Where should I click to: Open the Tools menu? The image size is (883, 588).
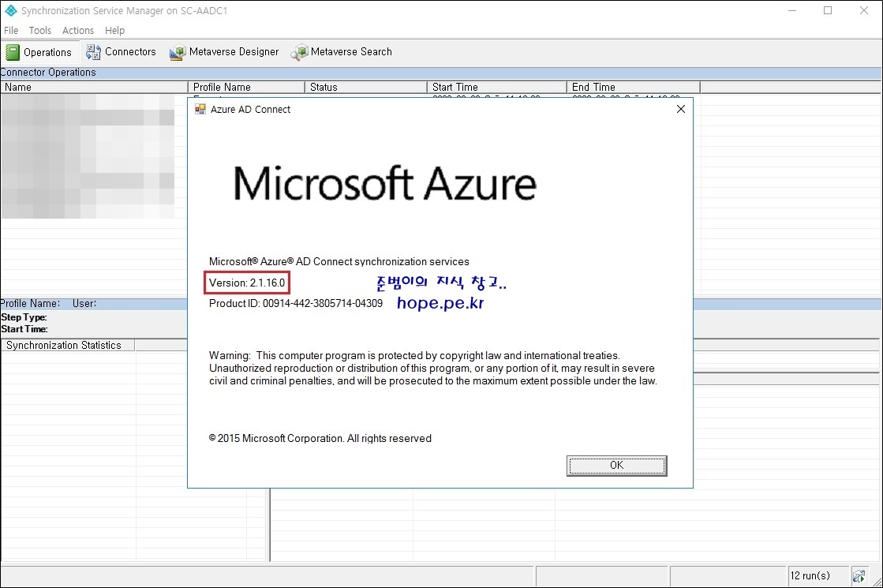(x=40, y=31)
